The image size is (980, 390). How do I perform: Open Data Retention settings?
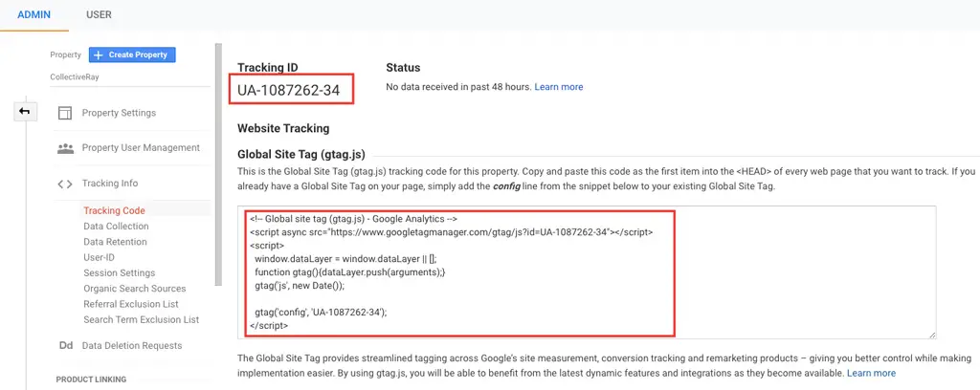[x=115, y=242]
